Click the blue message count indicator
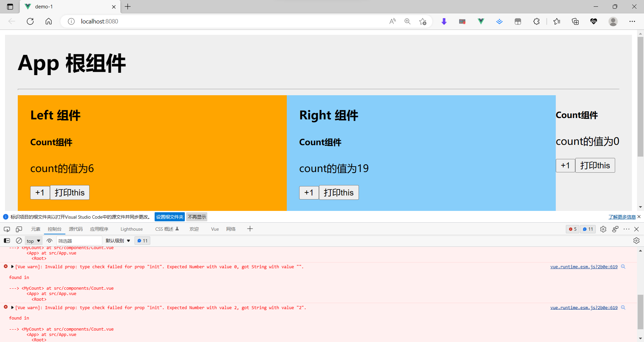644x342 pixels. [x=588, y=229]
